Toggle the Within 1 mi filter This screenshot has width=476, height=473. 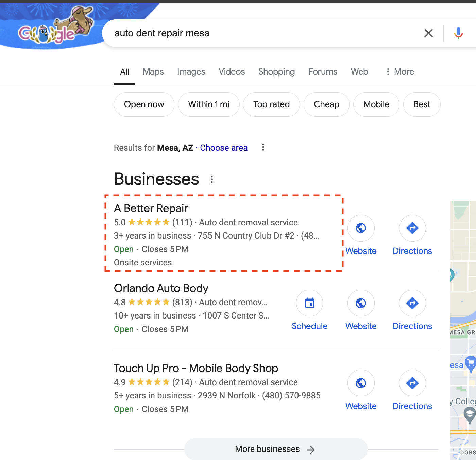pos(209,104)
